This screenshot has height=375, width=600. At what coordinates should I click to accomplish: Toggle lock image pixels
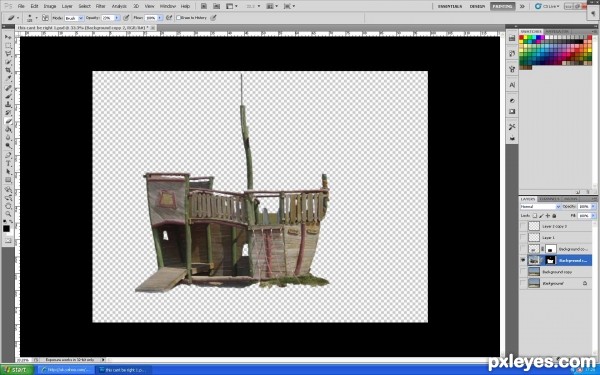pos(541,216)
